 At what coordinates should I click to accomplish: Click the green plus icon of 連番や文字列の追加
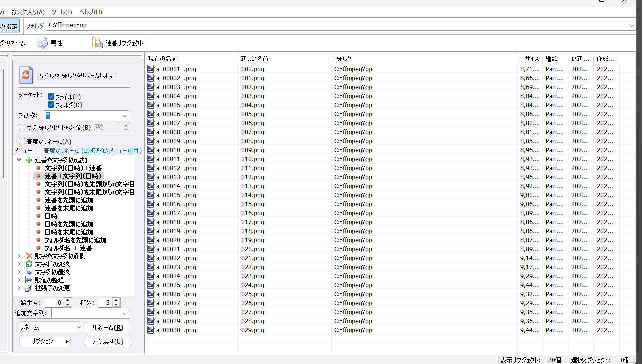pyautogui.click(x=29, y=160)
